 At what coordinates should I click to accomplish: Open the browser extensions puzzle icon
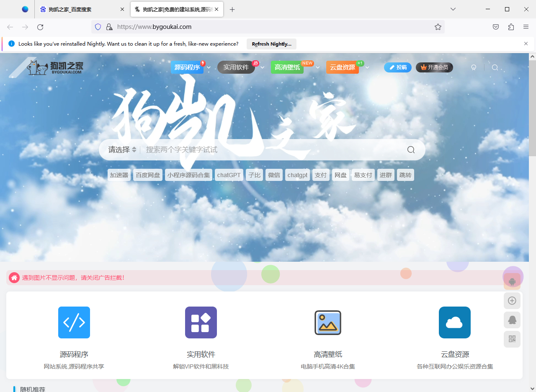[511, 27]
